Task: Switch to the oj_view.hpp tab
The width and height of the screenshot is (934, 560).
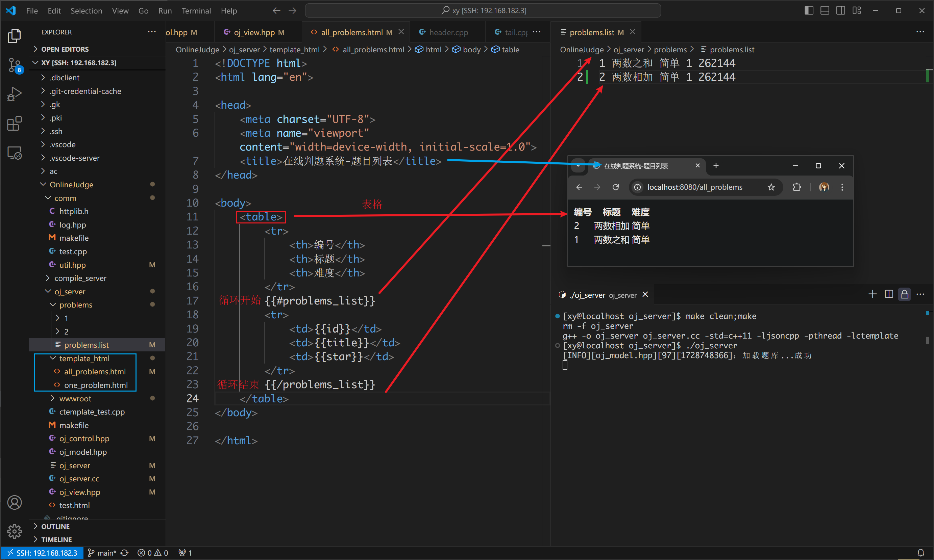Action: coord(254,32)
